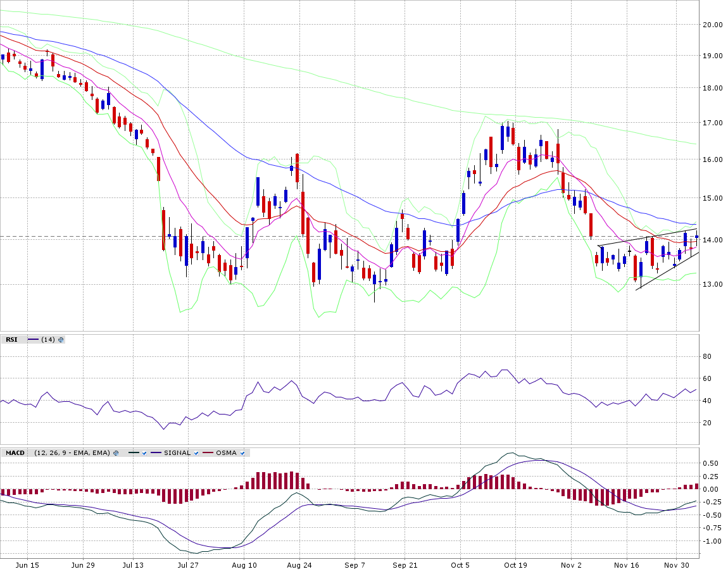
Task: Click the MACD panel label
Action: click(15, 453)
